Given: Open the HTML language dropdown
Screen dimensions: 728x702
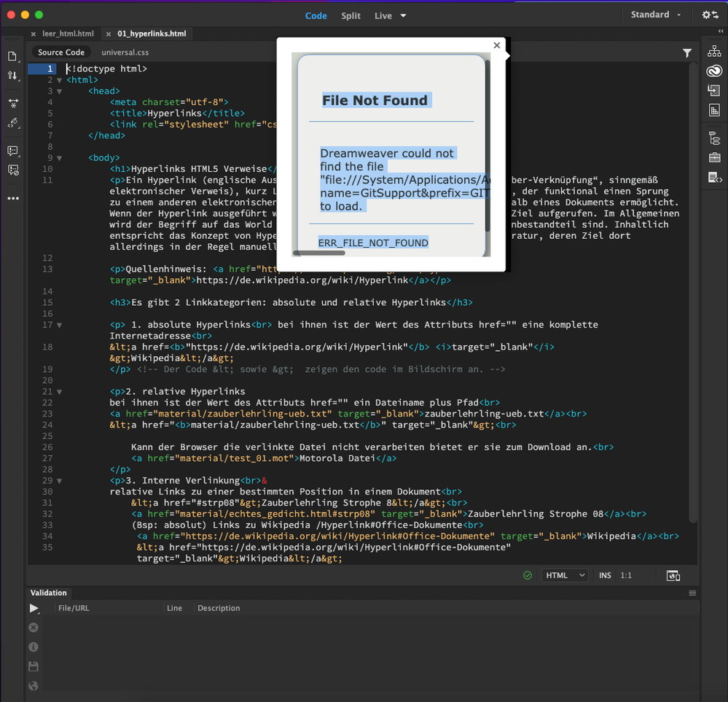Looking at the screenshot, I should (565, 575).
